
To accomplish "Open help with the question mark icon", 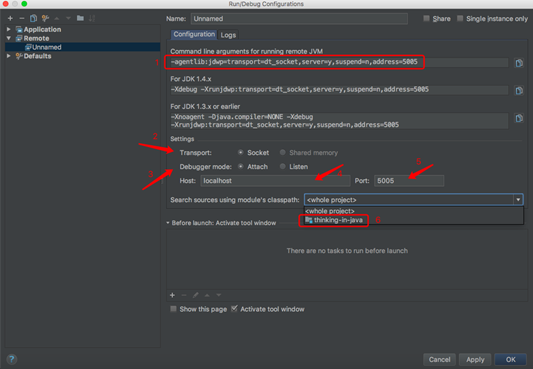I will (12, 359).
